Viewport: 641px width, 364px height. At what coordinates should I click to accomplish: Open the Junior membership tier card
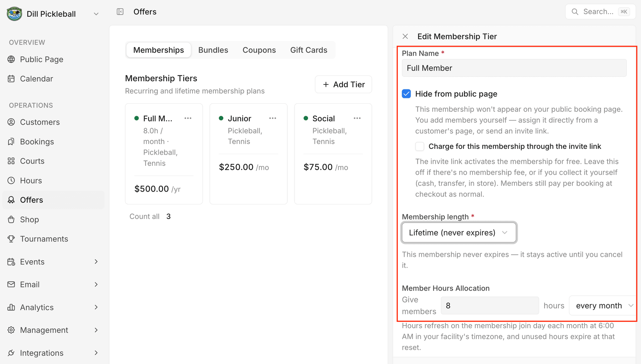pos(249,154)
